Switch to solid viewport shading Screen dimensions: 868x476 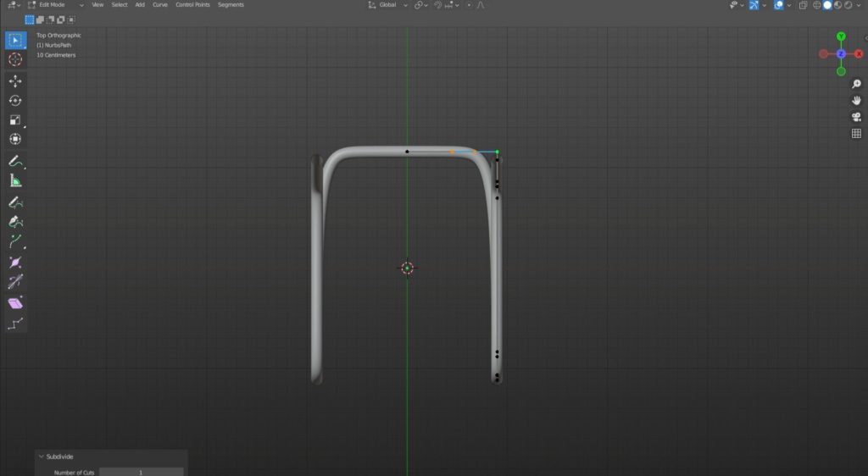point(827,5)
